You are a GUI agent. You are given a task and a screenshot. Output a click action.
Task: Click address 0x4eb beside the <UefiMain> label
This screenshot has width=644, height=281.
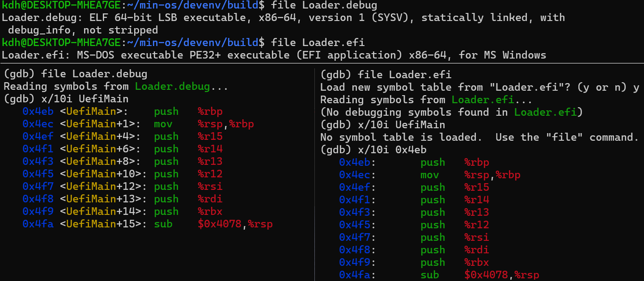point(38,111)
